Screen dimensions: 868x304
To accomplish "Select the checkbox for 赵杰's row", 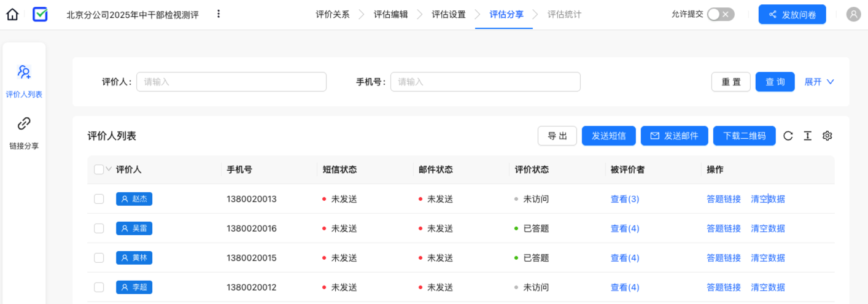I will tap(99, 199).
